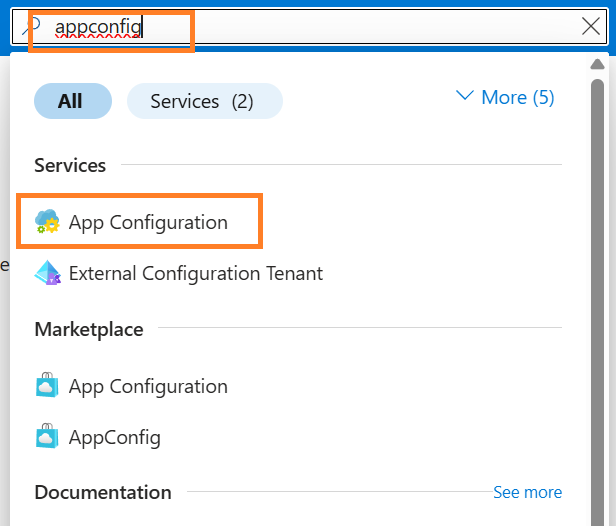Click the results vertical scrollbar thumb

click(x=597, y=302)
